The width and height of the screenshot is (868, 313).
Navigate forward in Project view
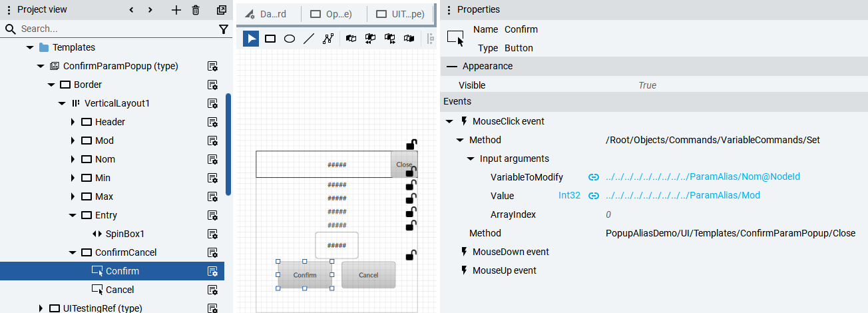(150, 10)
